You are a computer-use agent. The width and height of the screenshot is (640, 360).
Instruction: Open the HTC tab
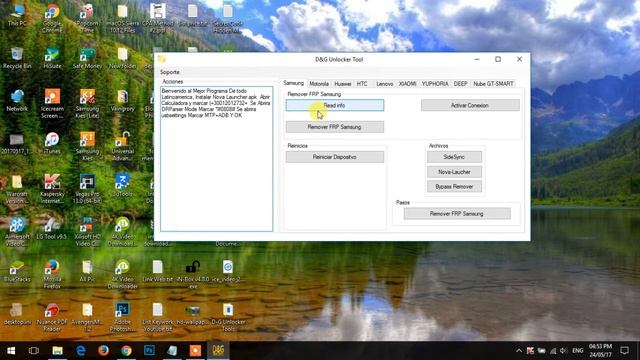click(x=362, y=84)
